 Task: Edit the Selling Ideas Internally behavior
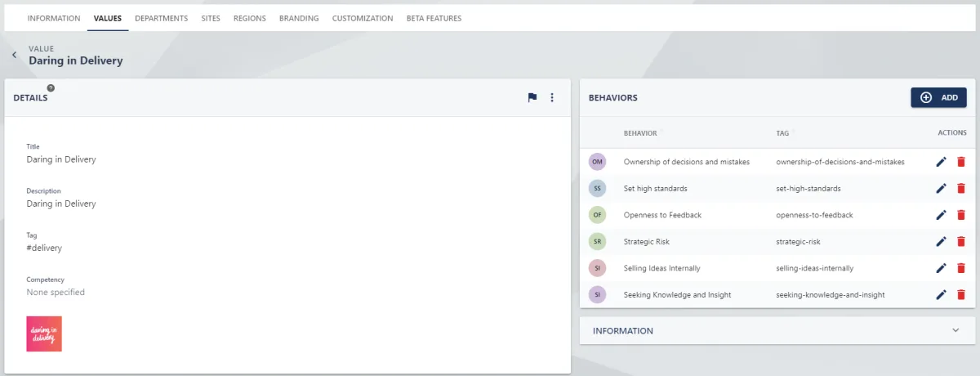coord(941,268)
